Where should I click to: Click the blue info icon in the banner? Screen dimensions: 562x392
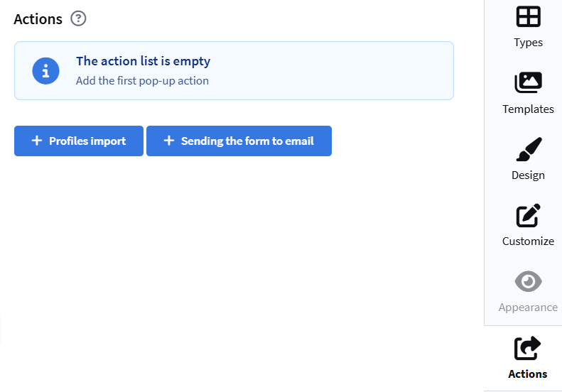(x=45, y=70)
